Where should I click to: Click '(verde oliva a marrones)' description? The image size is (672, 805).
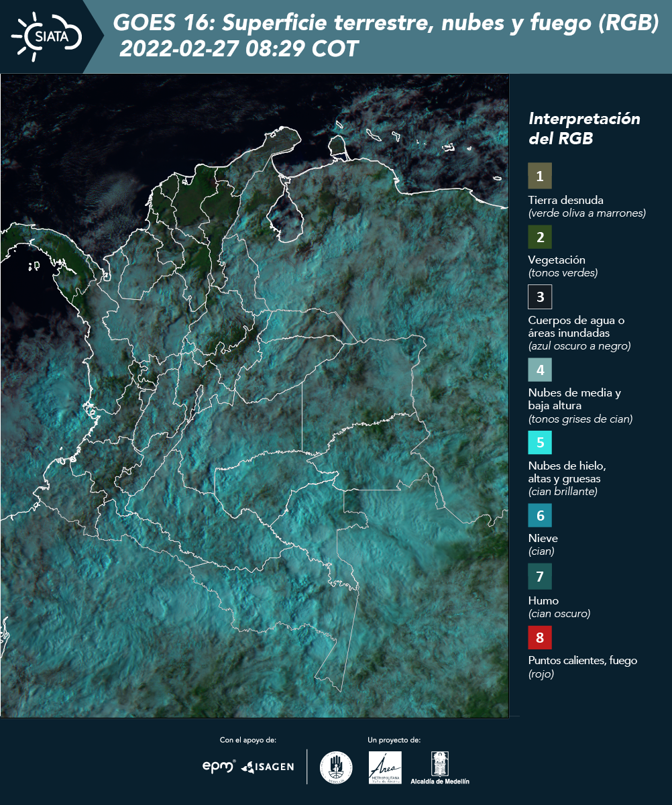coord(587,213)
